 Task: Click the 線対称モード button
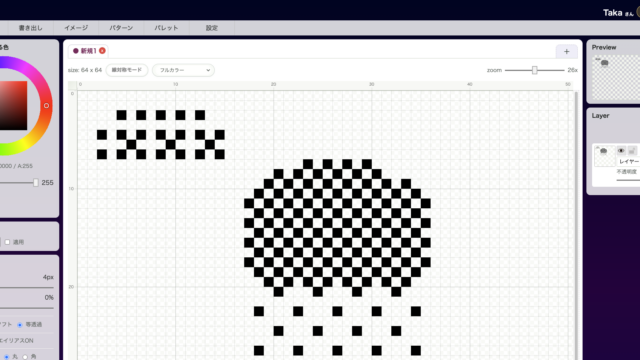(x=127, y=70)
